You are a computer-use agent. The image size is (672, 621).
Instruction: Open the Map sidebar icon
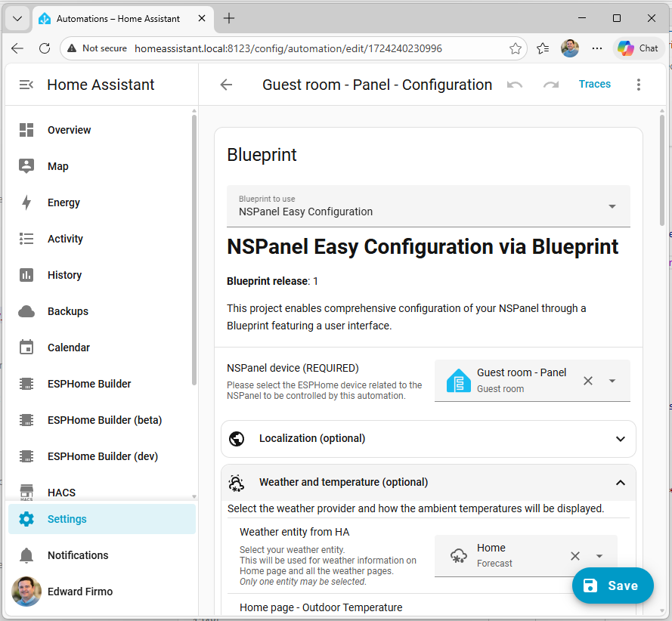pyautogui.click(x=26, y=166)
